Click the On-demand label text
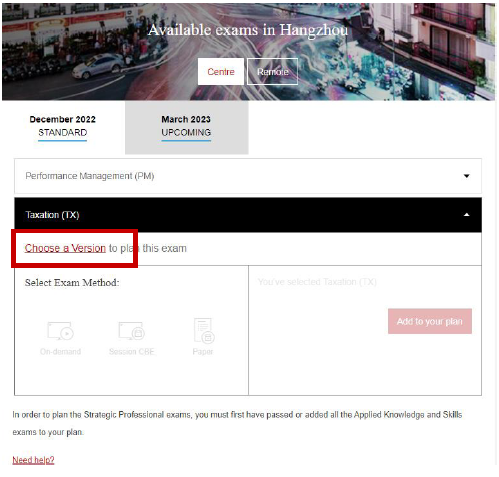Image resolution: width=499 pixels, height=477 pixels. (x=60, y=352)
